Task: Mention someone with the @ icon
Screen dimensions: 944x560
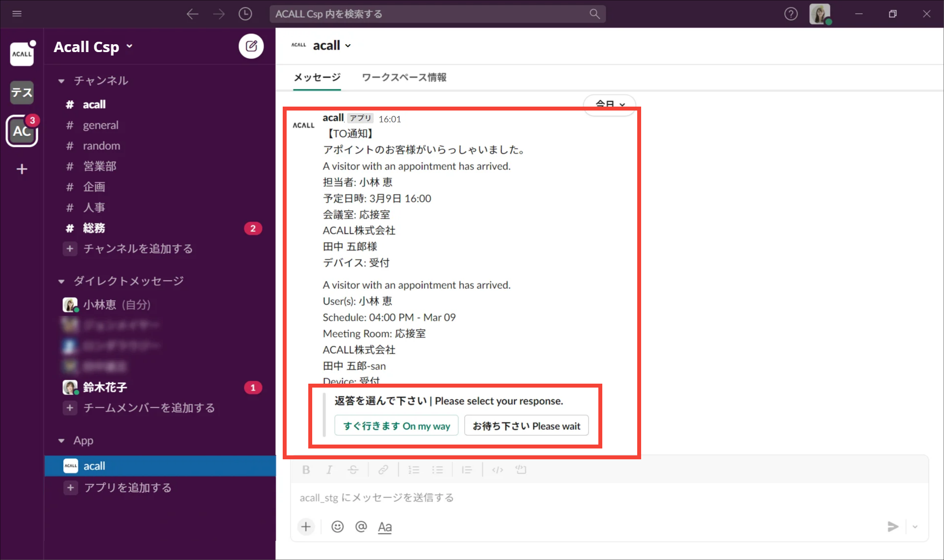Action: pyautogui.click(x=361, y=527)
